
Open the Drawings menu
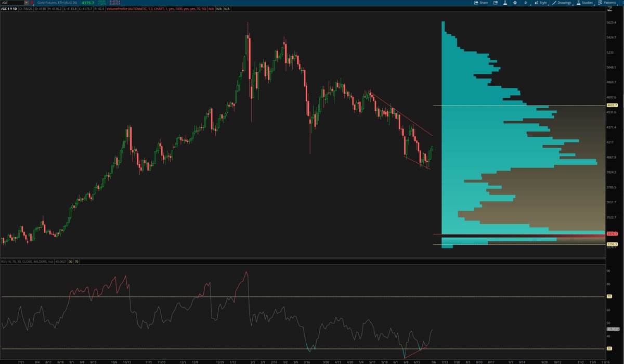tap(561, 3)
